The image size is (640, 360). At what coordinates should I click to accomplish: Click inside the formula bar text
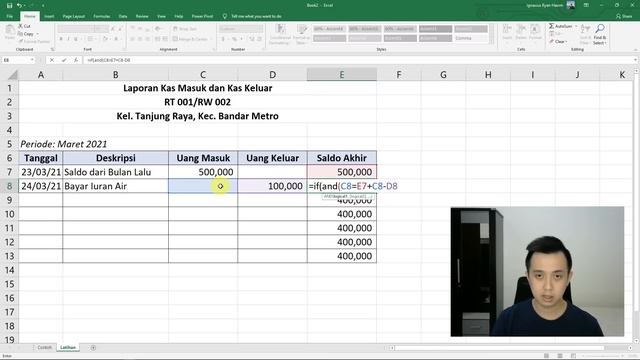pos(109,60)
